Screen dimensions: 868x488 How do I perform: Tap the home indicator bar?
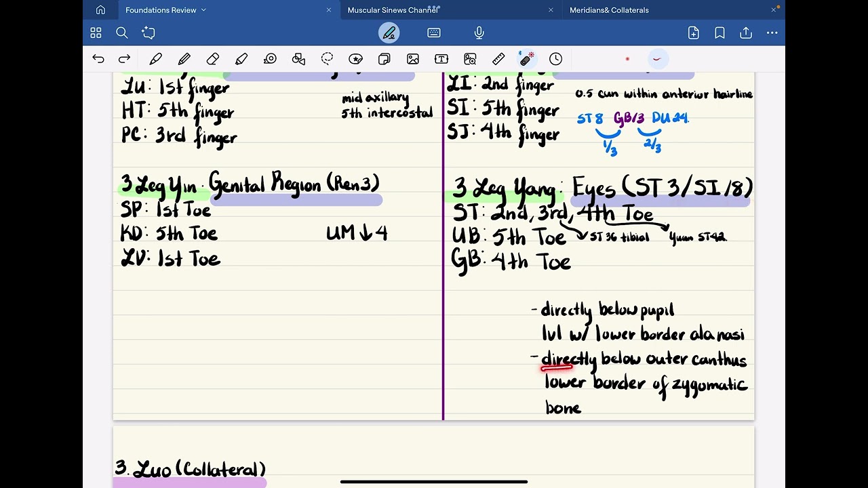point(434,482)
